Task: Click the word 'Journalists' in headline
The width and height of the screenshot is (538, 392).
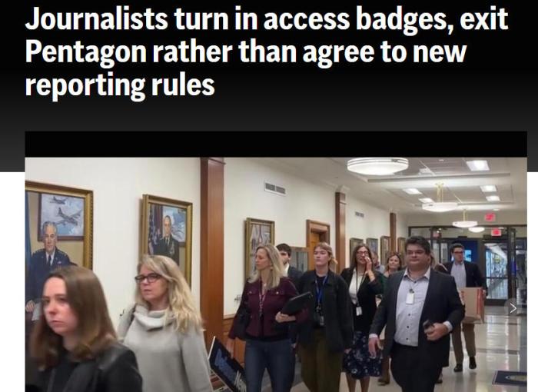Action: click(x=96, y=19)
